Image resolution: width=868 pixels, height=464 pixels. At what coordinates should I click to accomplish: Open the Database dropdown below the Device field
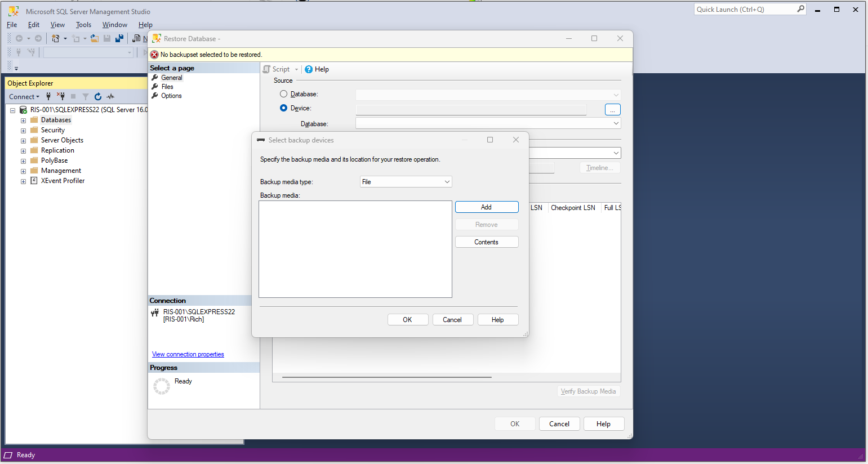pyautogui.click(x=488, y=123)
